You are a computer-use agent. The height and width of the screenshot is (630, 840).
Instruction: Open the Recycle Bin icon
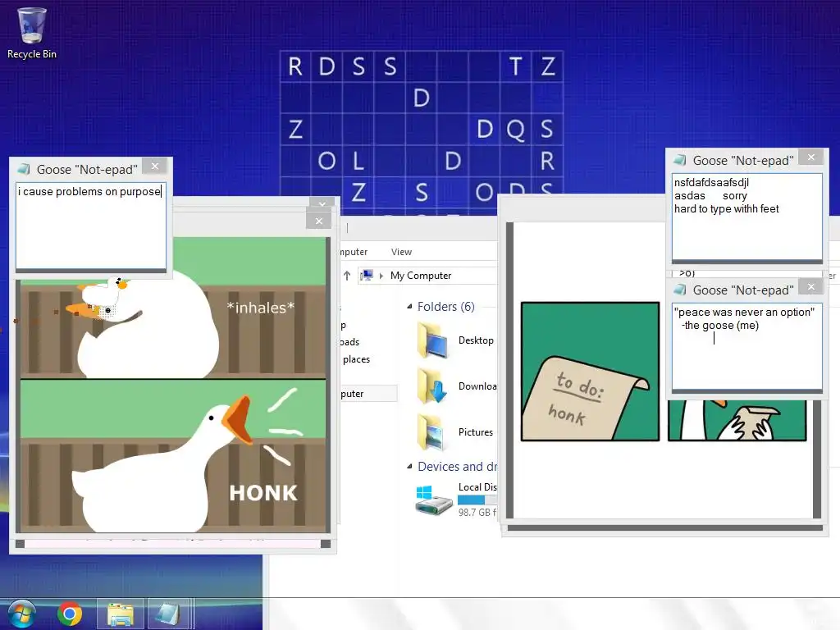coord(32,33)
